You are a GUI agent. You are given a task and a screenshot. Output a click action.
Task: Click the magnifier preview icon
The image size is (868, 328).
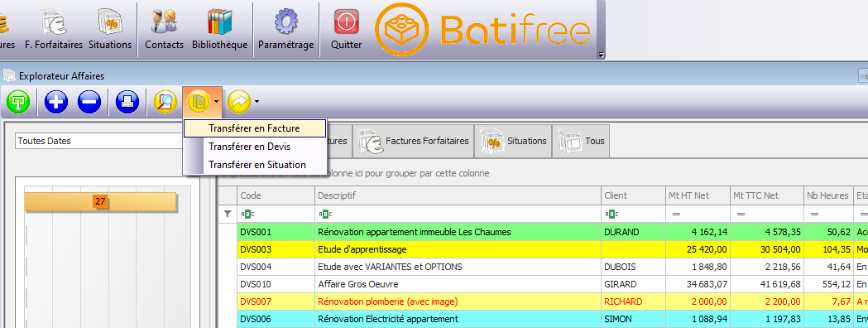[165, 102]
